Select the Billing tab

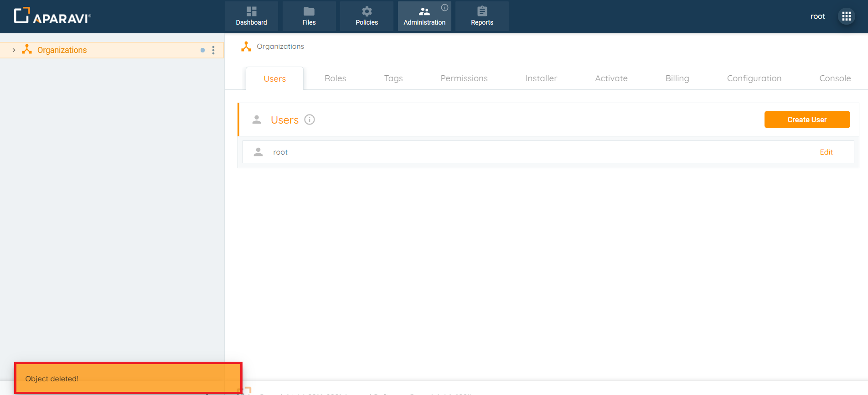(677, 78)
